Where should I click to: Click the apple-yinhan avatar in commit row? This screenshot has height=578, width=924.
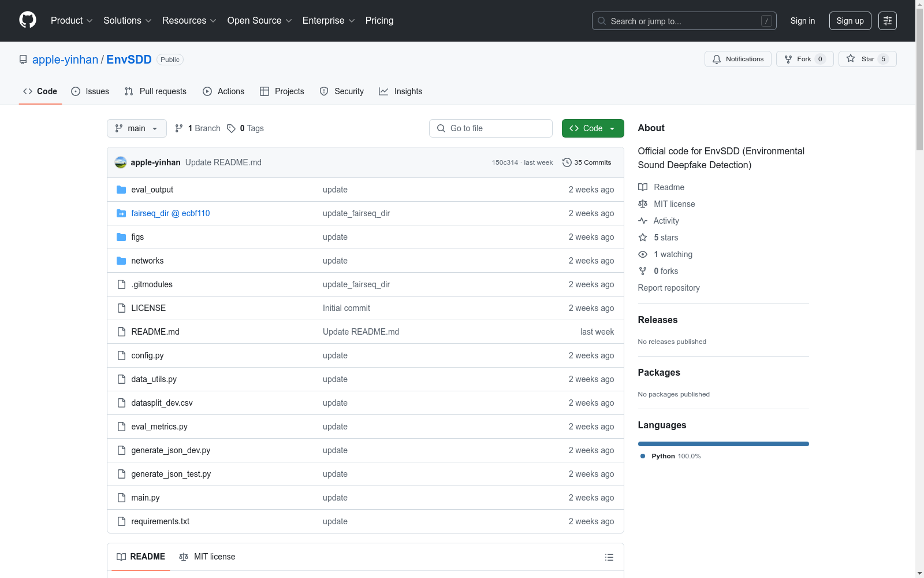click(x=121, y=162)
